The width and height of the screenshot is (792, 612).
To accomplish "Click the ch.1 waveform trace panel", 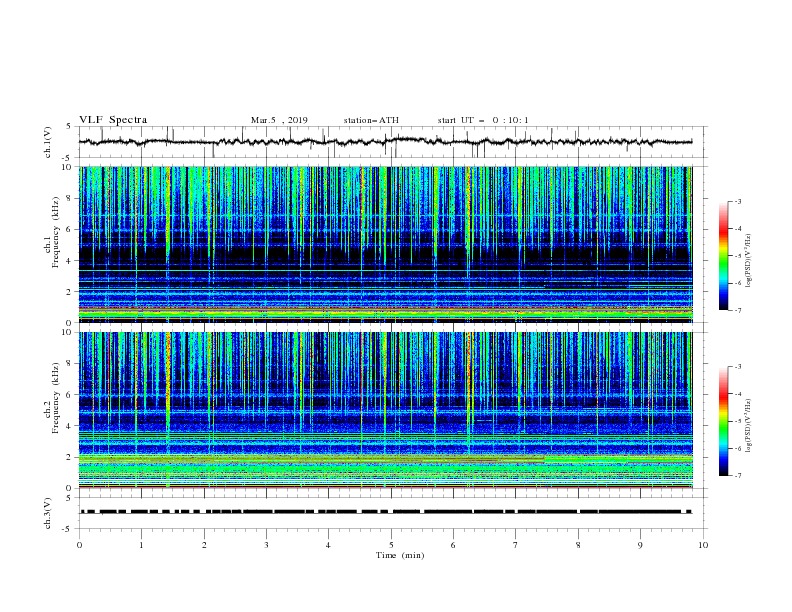I will (x=391, y=142).
